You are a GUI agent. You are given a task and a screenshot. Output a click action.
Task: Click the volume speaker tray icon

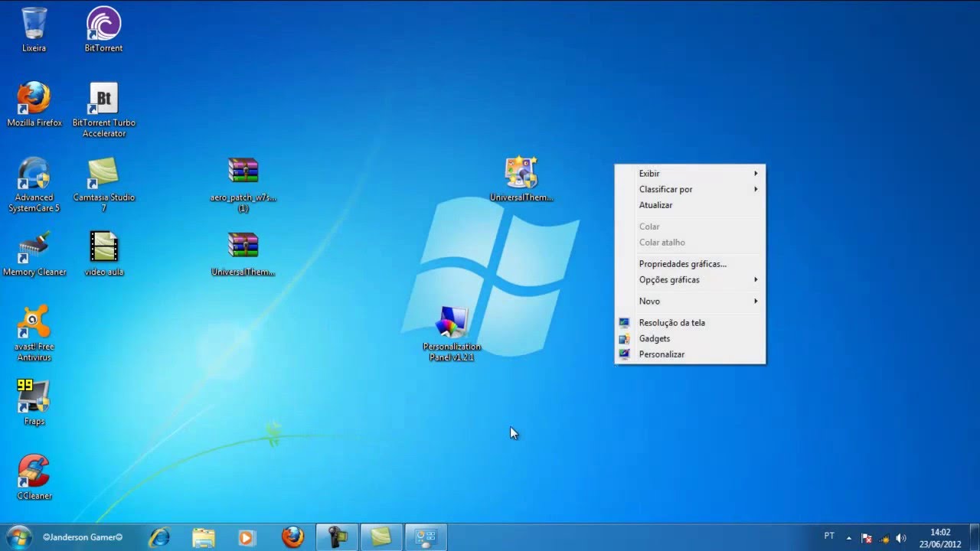900,538
